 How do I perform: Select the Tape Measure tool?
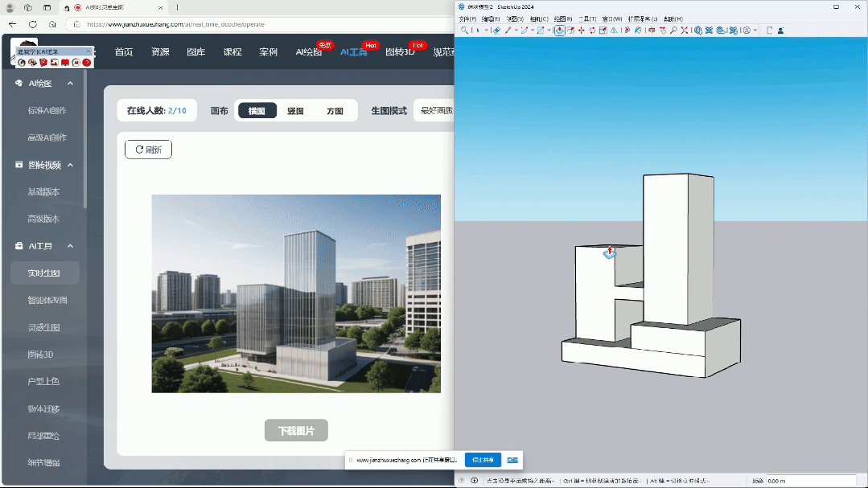(x=627, y=31)
